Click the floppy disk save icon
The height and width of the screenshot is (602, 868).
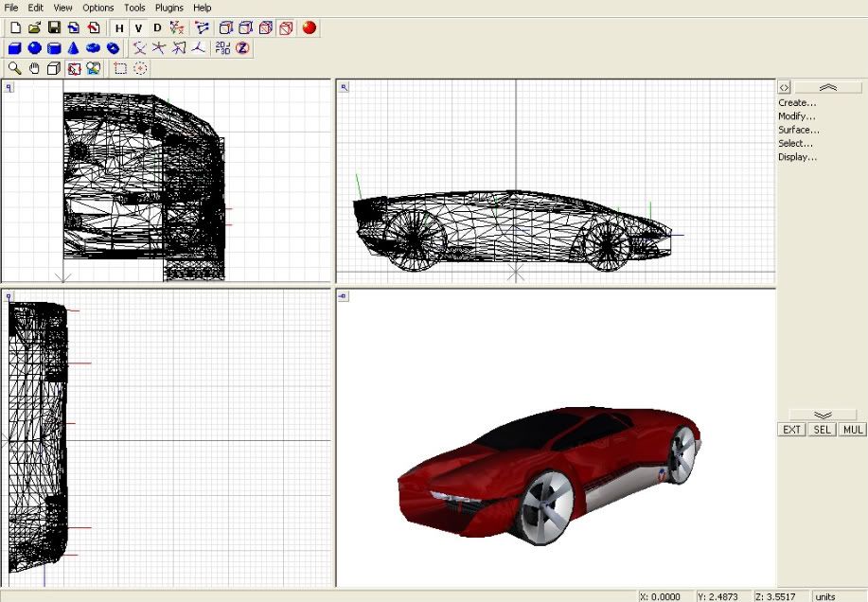pos(54,28)
